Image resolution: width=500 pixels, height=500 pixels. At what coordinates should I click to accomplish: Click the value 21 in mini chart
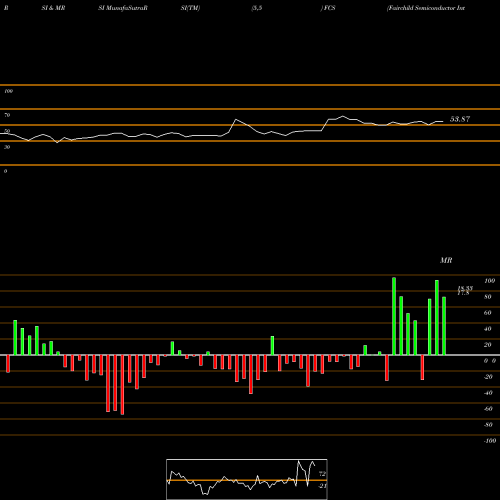322,486
